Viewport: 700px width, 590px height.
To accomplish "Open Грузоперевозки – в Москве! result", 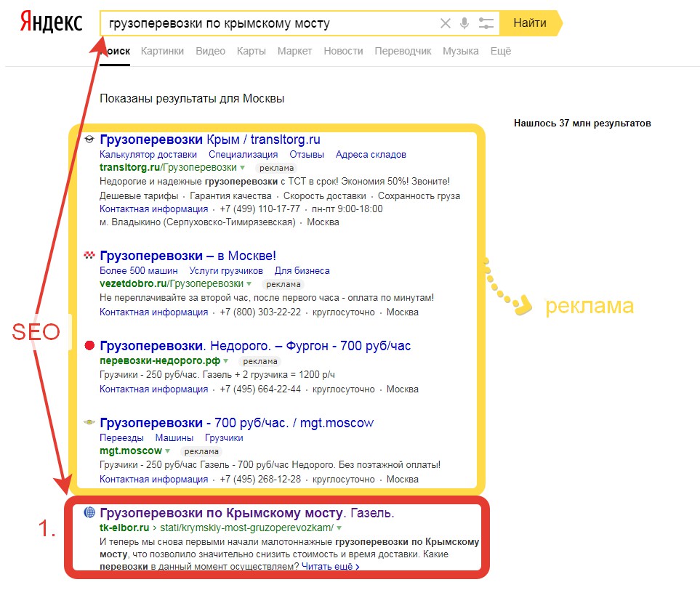I will point(188,255).
